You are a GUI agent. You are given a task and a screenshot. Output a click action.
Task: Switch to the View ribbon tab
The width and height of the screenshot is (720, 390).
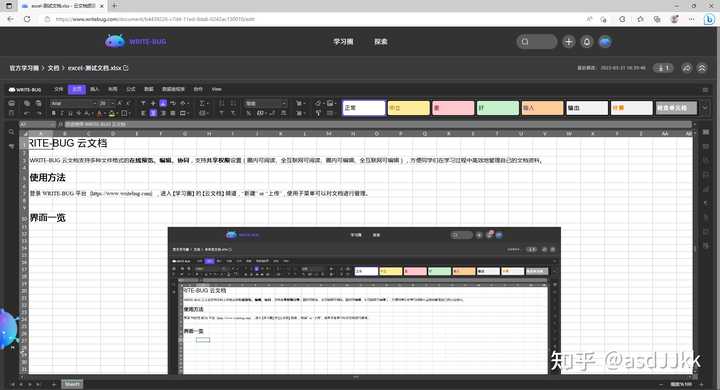tap(216, 89)
